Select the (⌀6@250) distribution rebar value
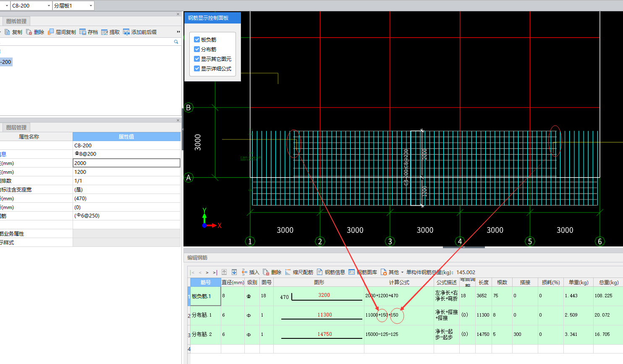Image resolution: width=623 pixels, height=364 pixels. click(x=126, y=216)
